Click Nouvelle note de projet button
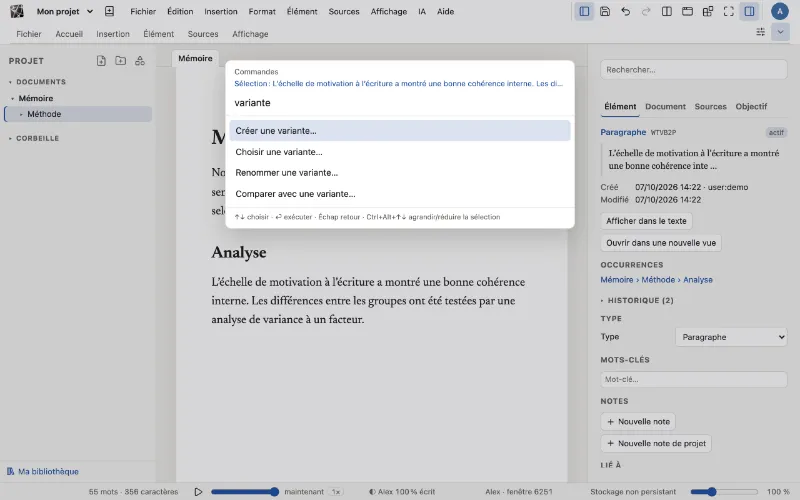Screen dimensions: 800x500 pyautogui.click(x=656, y=443)
